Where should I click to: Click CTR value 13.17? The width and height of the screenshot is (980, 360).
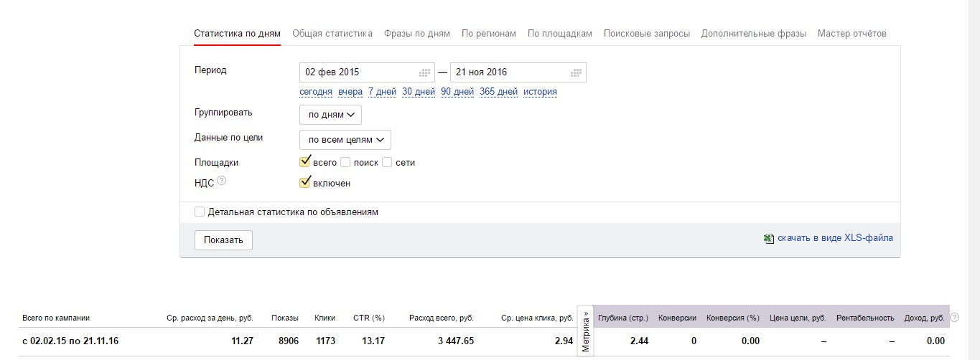[x=374, y=341]
